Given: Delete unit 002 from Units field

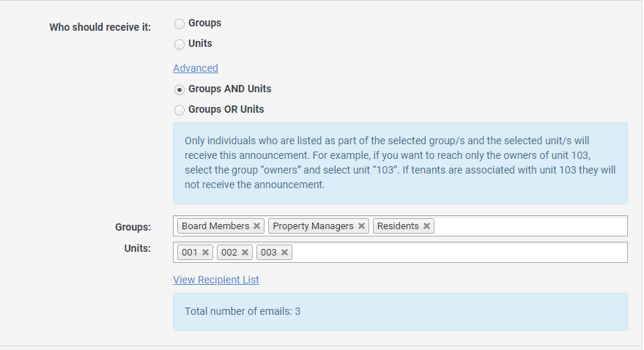Looking at the screenshot, I should (x=245, y=253).
